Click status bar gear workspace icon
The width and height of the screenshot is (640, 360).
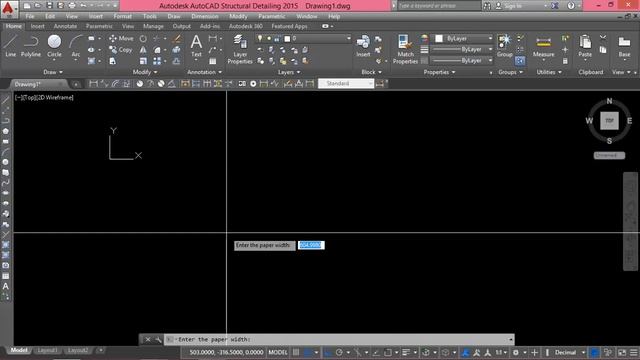[x=516, y=352]
